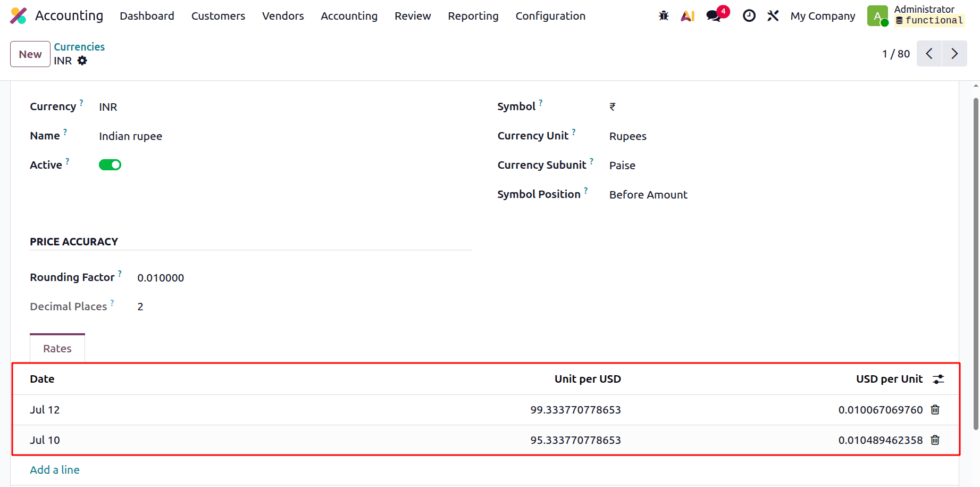Open the Symbol Position dropdown

pos(648,195)
